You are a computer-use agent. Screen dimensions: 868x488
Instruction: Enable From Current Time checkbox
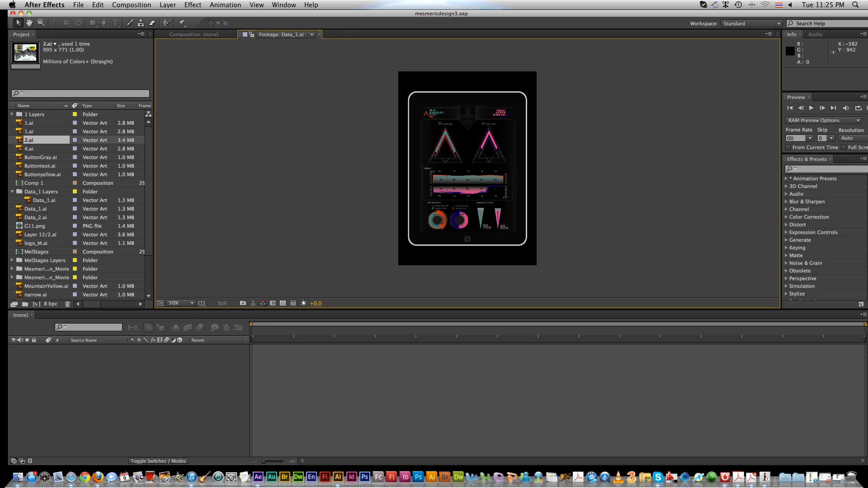coord(788,147)
